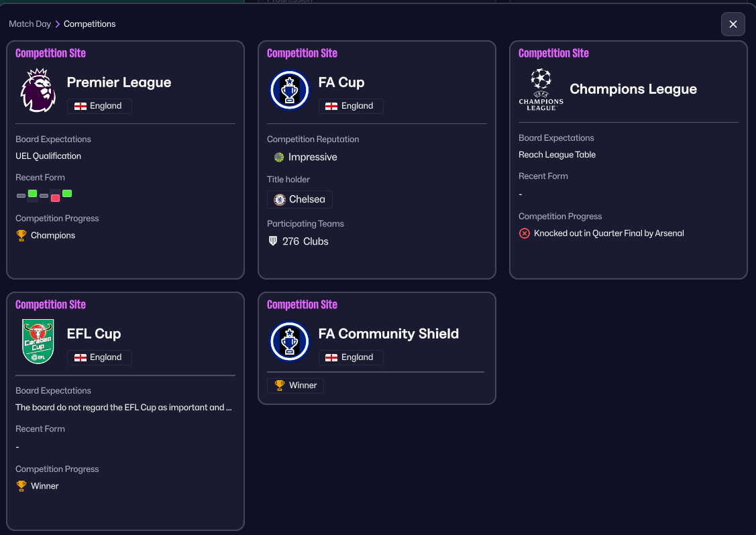Click the shield icon beside 276 Clubs
756x535 pixels.
click(272, 241)
